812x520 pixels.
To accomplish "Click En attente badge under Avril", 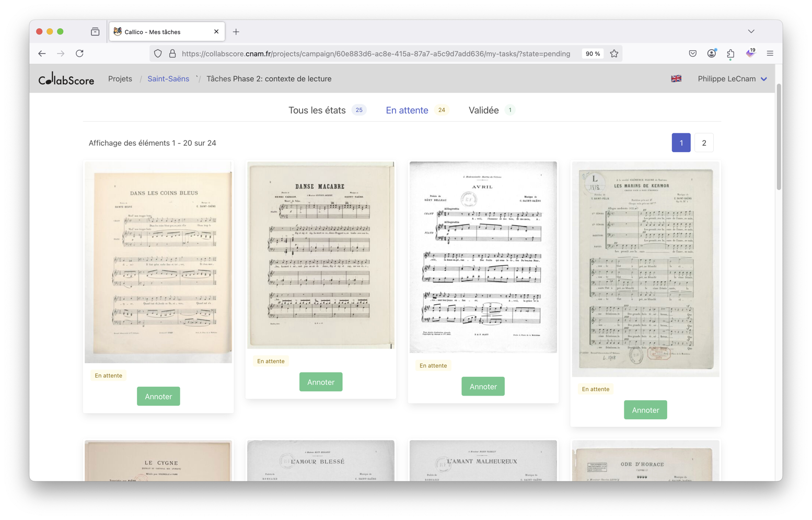I will 433,366.
